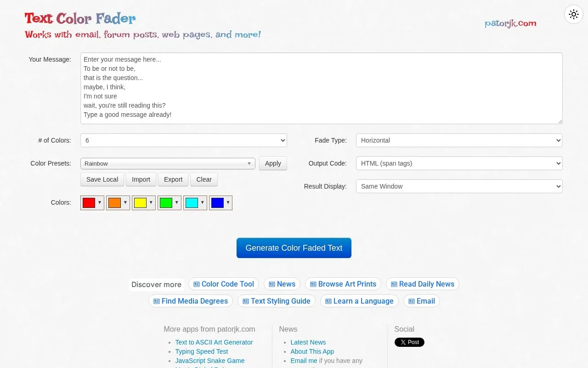
Task: Open the Browse Art Prints link
Action: (343, 284)
